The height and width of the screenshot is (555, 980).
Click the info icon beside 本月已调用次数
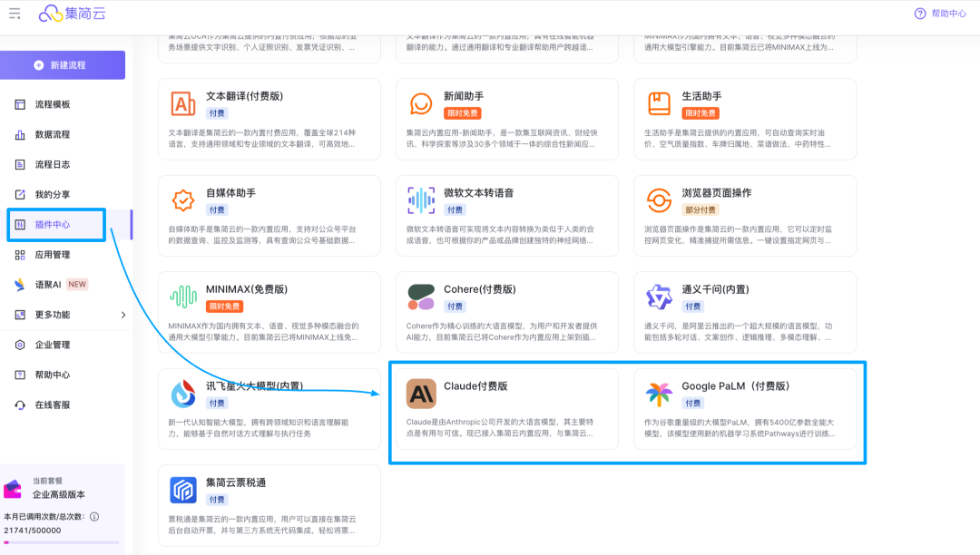94,516
